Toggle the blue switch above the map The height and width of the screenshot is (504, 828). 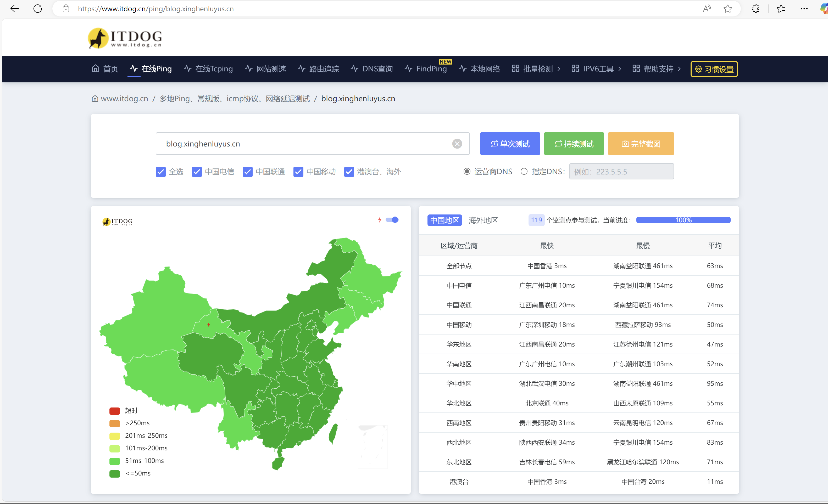pos(392,220)
